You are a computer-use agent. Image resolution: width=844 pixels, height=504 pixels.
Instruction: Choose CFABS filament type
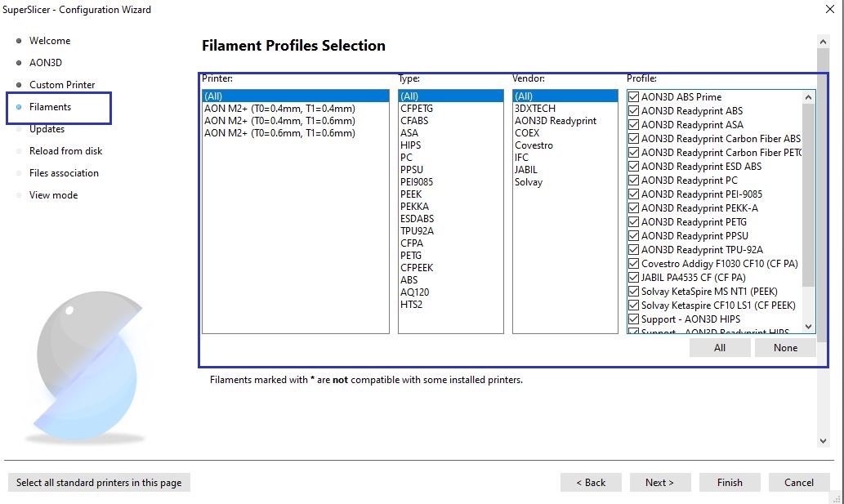point(450,121)
